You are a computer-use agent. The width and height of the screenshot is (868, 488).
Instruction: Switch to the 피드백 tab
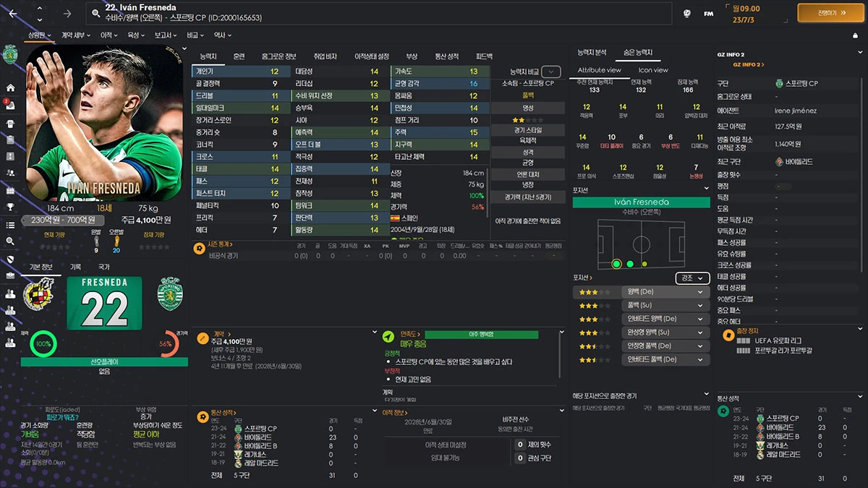coord(484,56)
